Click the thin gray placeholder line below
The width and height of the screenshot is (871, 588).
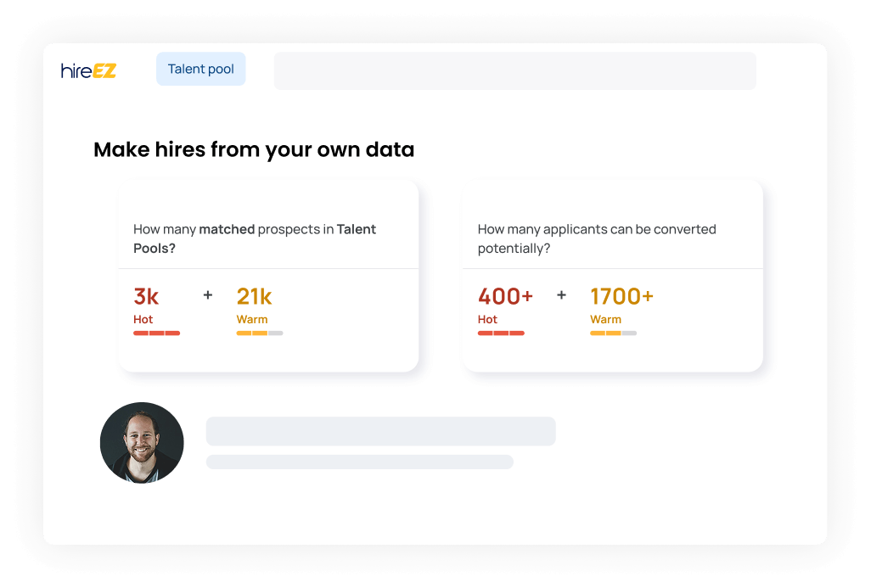pos(359,462)
